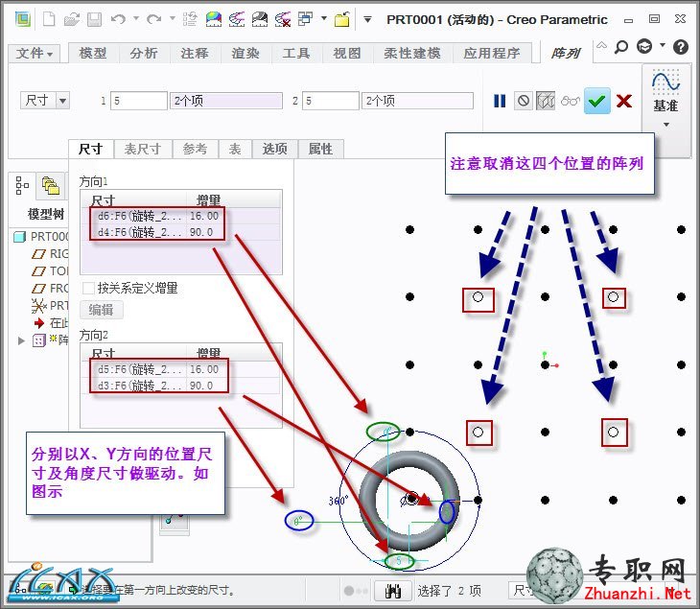Open the 选项 panel tab
This screenshot has width=700, height=609.
pyautogui.click(x=275, y=149)
